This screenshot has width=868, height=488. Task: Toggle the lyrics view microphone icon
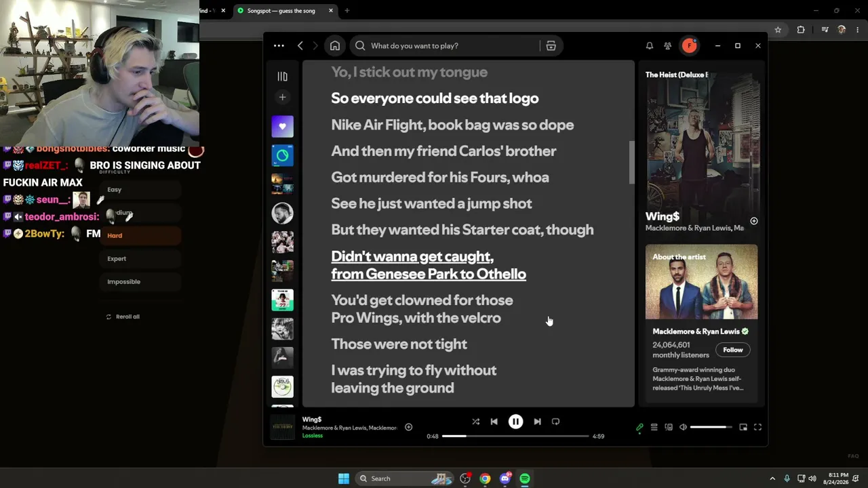[639, 427]
